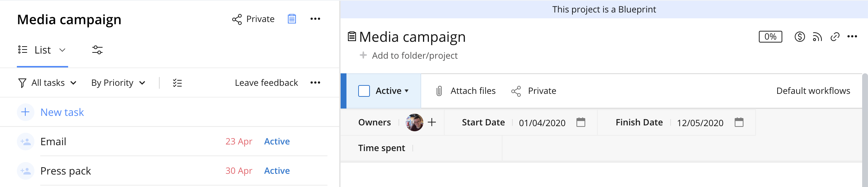Viewport: 868px width, 187px height.
Task: Click the Leave feedback link
Action: [266, 83]
